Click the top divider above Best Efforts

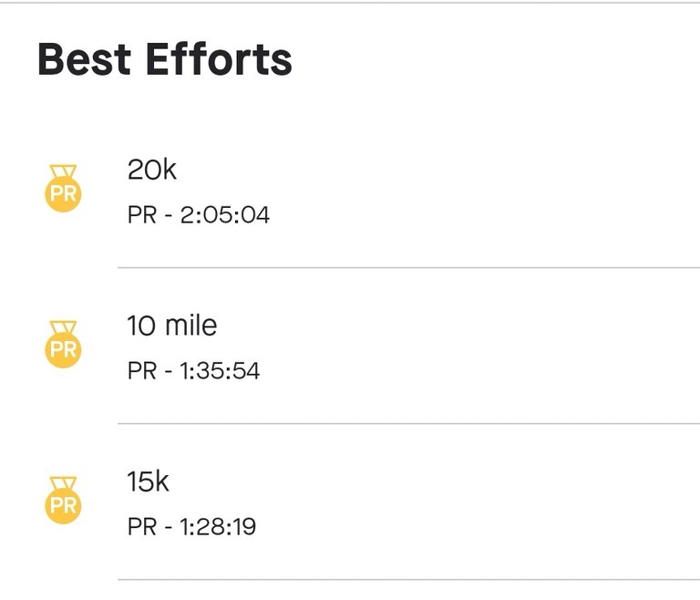[x=350, y=2]
